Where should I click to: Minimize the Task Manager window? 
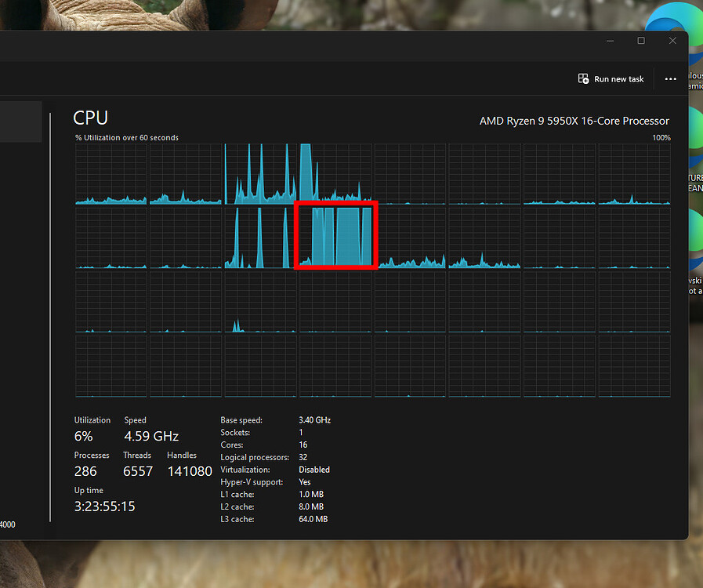[x=611, y=41]
